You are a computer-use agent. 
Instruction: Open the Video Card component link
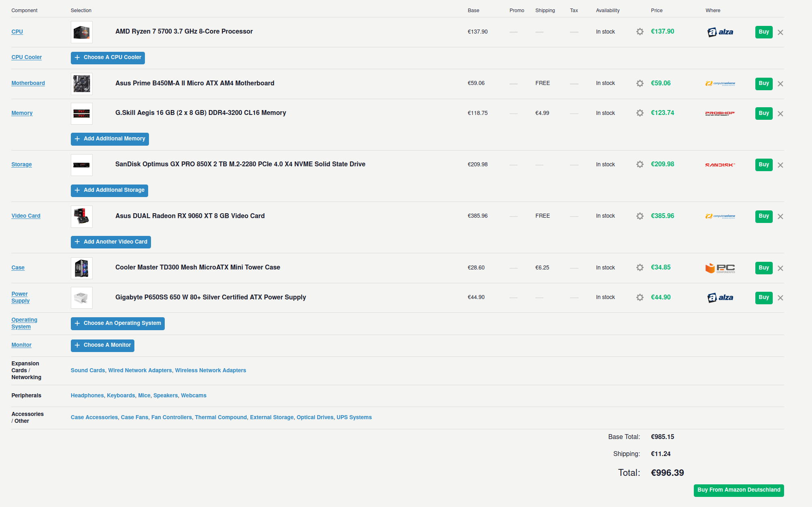(x=26, y=216)
